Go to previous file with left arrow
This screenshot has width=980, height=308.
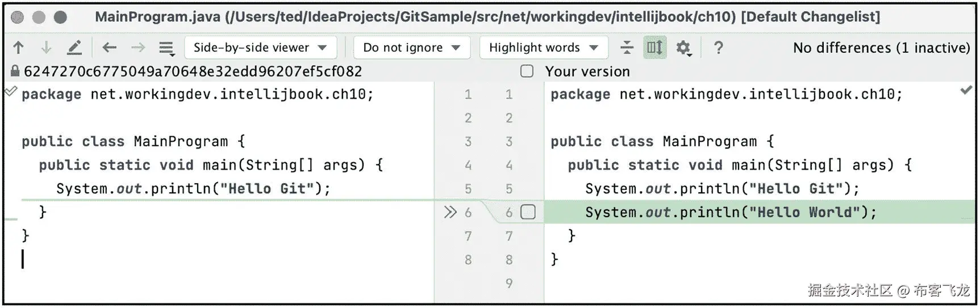109,48
